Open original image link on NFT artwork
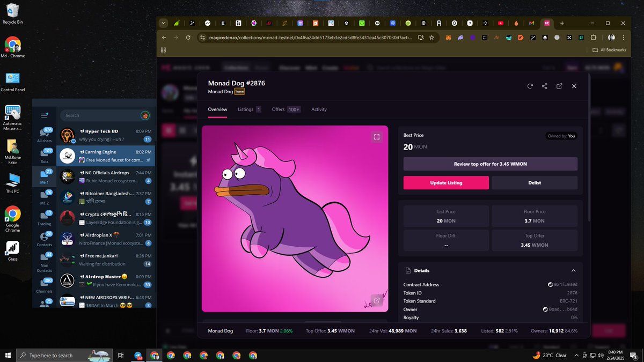Screen dimensions: 644x362 pyautogui.click(x=377, y=300)
